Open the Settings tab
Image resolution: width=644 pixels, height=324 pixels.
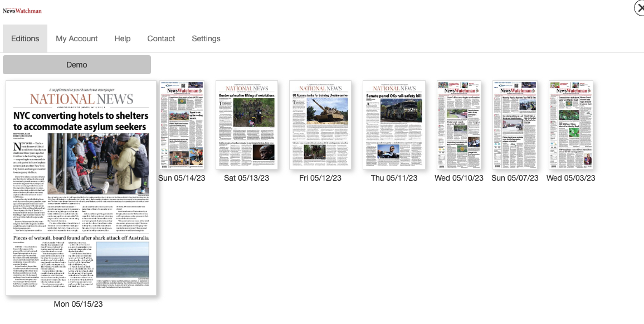click(x=206, y=38)
